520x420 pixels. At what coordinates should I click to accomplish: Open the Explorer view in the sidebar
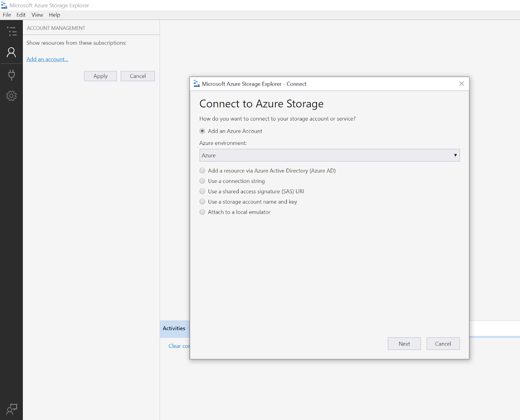coord(12,32)
